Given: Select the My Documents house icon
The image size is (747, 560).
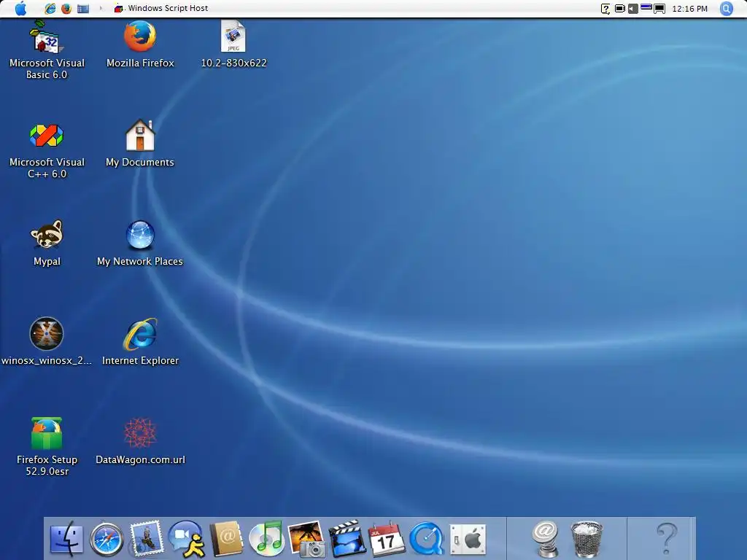Looking at the screenshot, I should pos(140,135).
